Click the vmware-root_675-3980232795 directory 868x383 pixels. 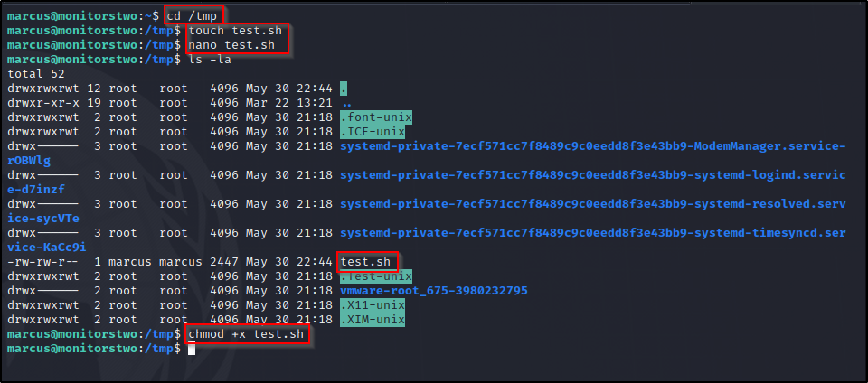click(434, 290)
